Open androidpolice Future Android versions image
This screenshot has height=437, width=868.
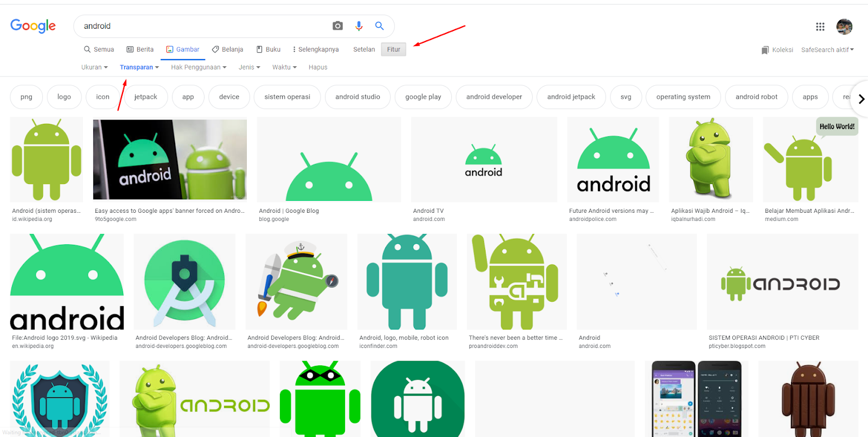[613, 160]
